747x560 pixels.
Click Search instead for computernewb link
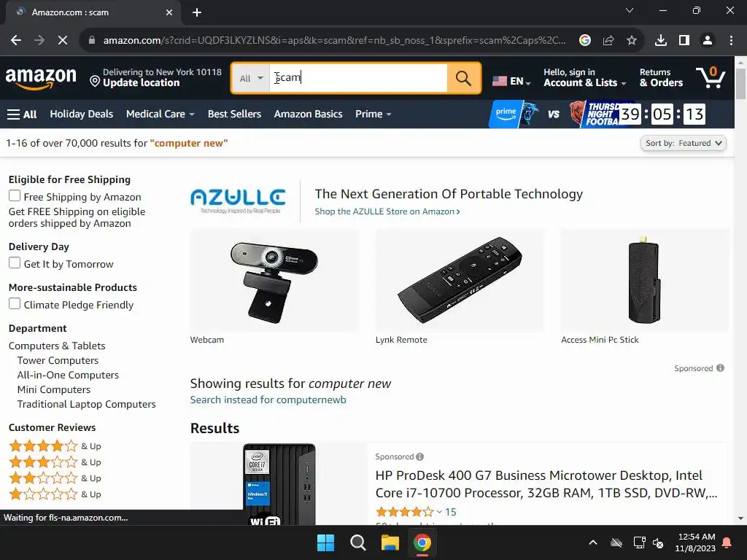pyautogui.click(x=268, y=400)
